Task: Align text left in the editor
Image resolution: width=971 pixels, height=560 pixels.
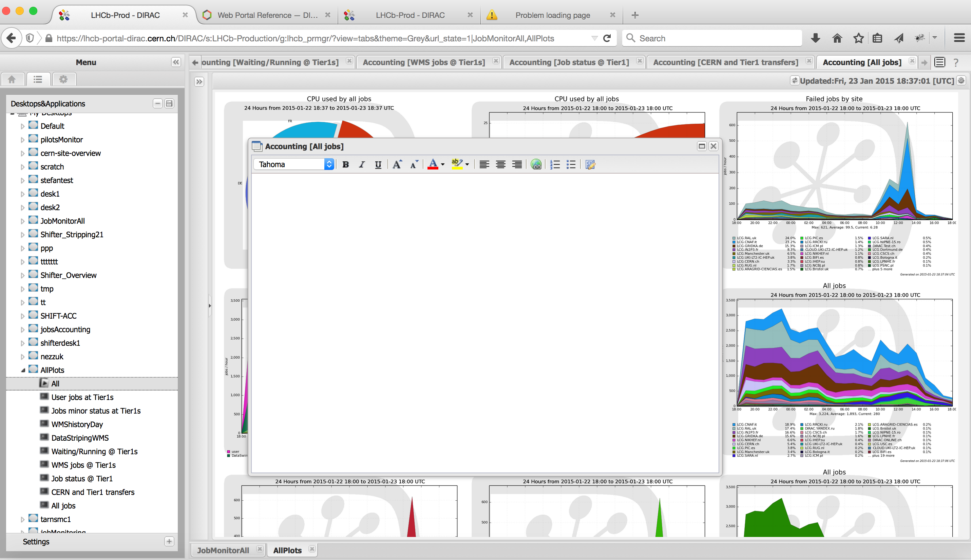Action: pyautogui.click(x=484, y=165)
